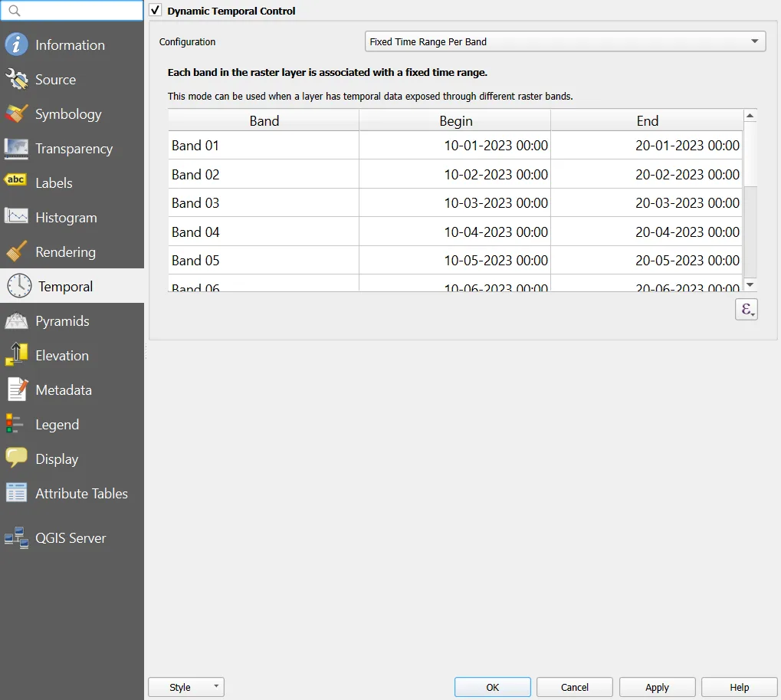Viewport: 781px width, 700px height.
Task: Click end date 20-05-2023 00:00
Action: coord(647,260)
